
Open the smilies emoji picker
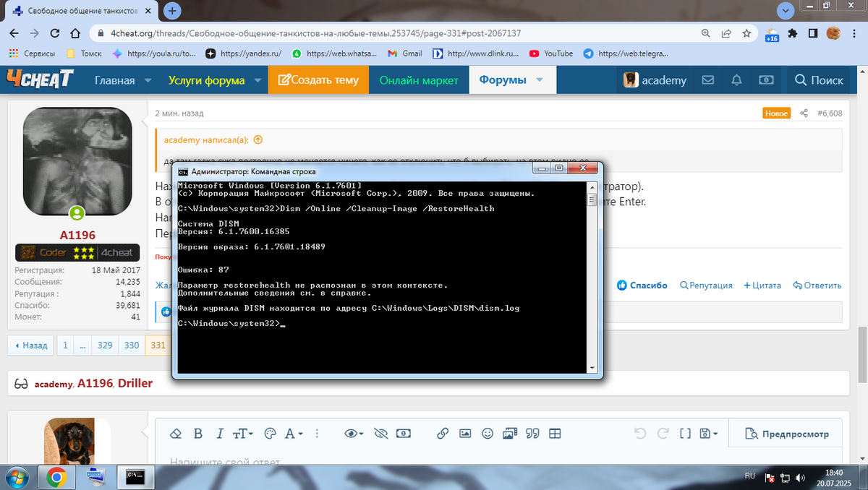coord(488,434)
